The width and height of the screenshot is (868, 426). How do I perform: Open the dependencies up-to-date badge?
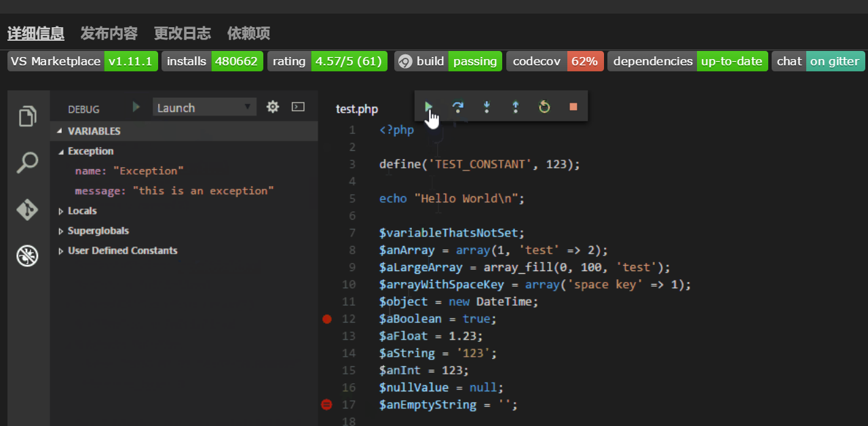(x=687, y=61)
